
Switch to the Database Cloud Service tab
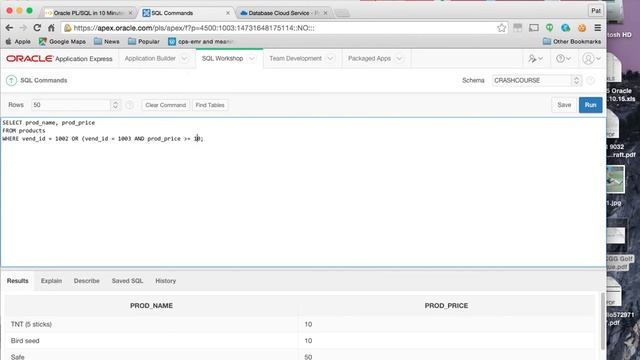tap(283, 13)
